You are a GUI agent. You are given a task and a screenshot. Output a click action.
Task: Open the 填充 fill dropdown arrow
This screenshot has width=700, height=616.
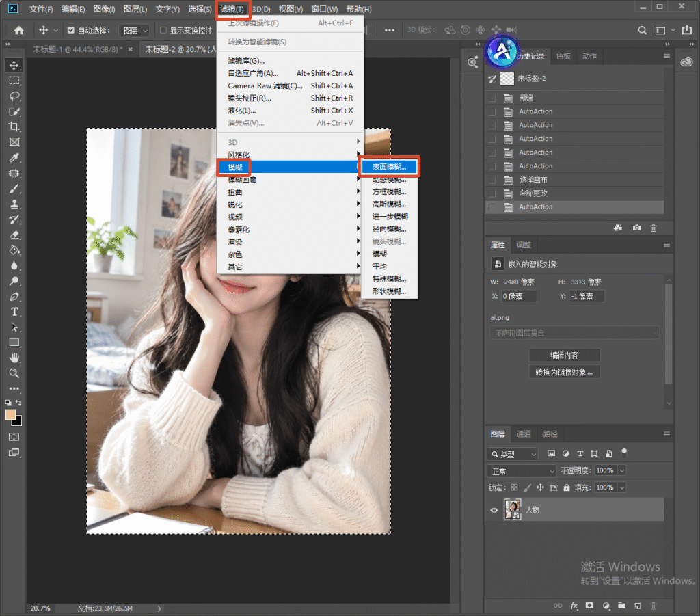pos(622,487)
